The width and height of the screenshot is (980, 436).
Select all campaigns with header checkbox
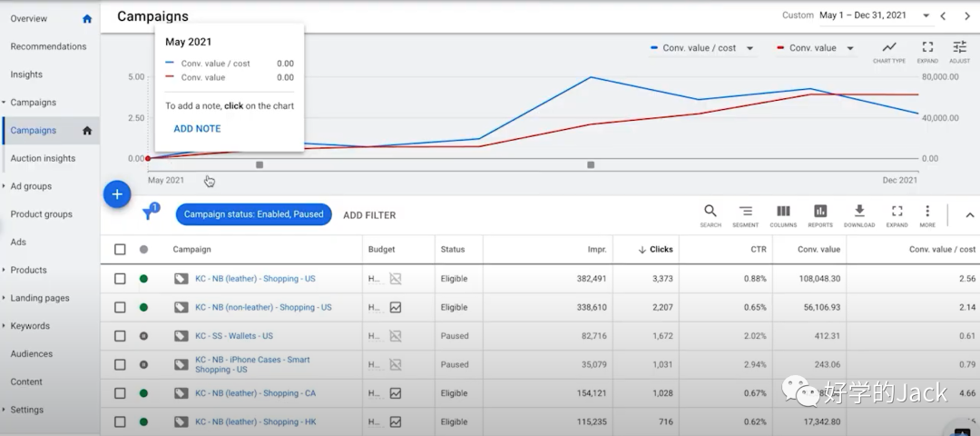(120, 250)
